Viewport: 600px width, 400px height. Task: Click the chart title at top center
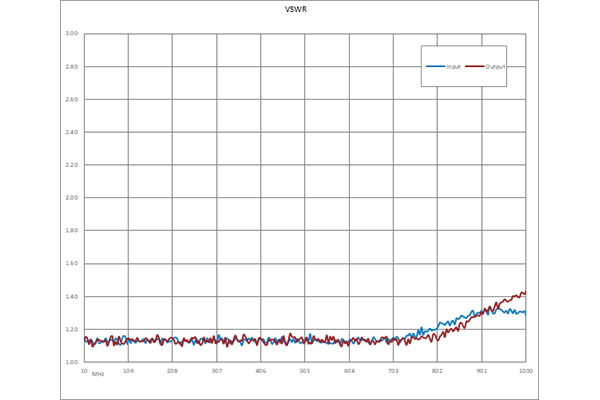coord(296,13)
